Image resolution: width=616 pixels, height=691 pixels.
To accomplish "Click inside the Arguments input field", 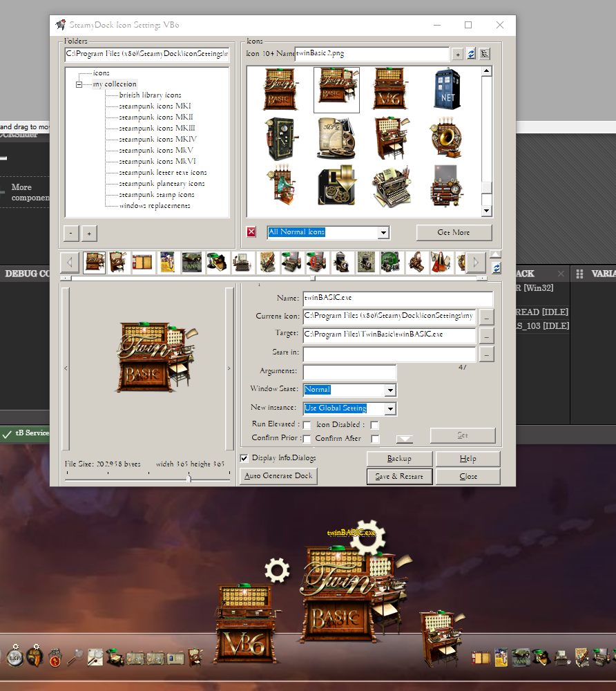I will point(349,372).
